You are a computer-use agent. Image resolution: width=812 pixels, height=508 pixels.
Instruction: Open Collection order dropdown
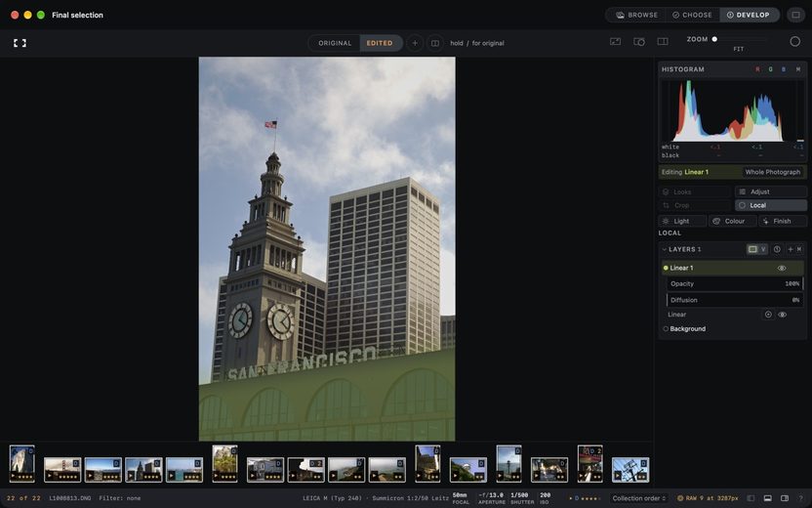click(638, 498)
